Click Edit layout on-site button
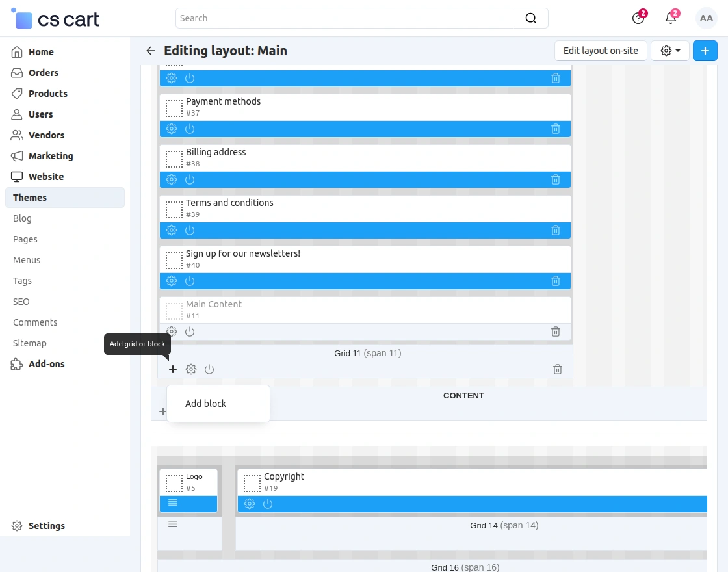 pyautogui.click(x=601, y=51)
